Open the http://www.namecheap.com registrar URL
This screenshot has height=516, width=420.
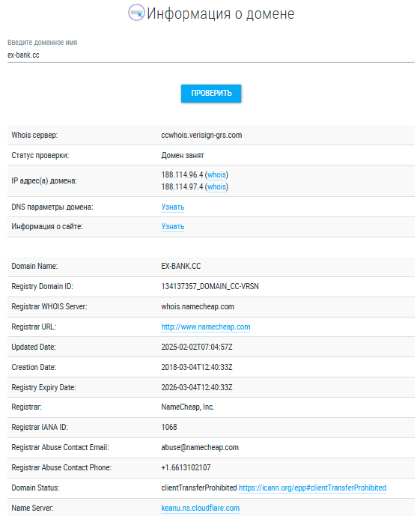[x=206, y=327]
